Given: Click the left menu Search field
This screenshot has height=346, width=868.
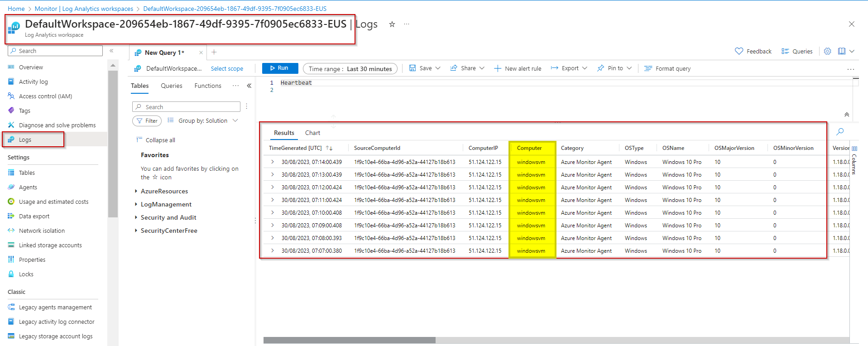Looking at the screenshot, I should 55,51.
